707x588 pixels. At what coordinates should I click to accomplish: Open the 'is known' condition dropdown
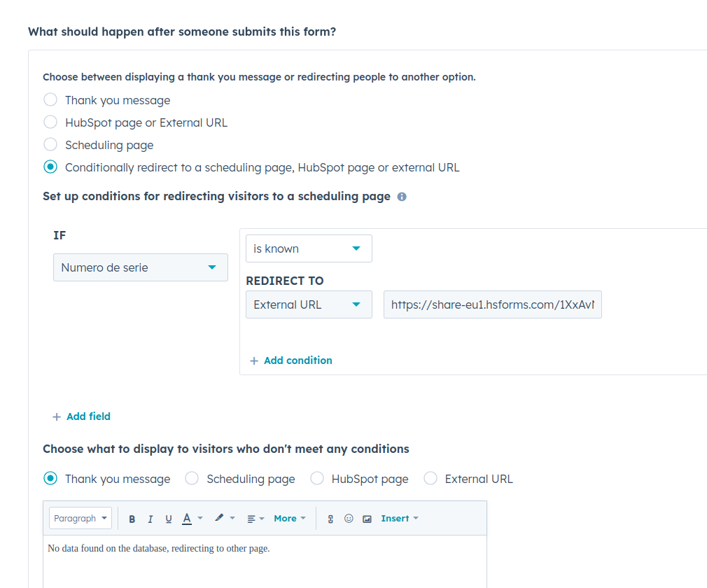tap(308, 248)
